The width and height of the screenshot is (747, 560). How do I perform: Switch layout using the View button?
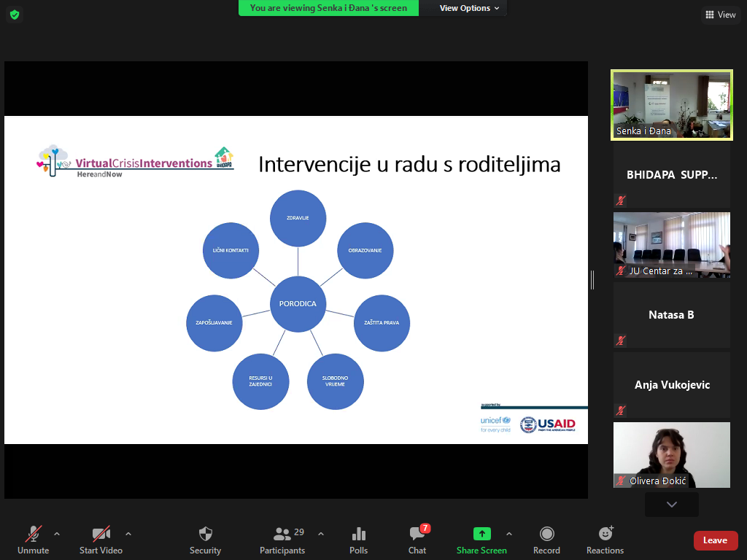(x=720, y=15)
